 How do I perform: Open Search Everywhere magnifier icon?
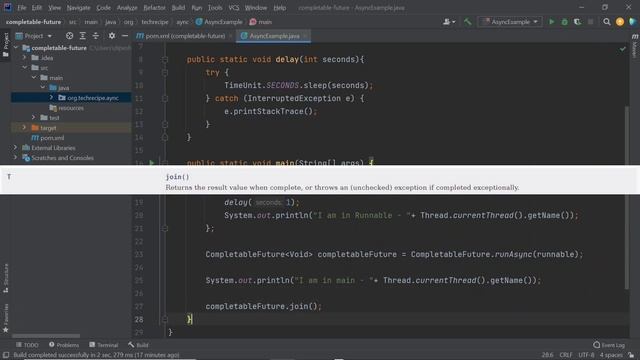(x=607, y=22)
